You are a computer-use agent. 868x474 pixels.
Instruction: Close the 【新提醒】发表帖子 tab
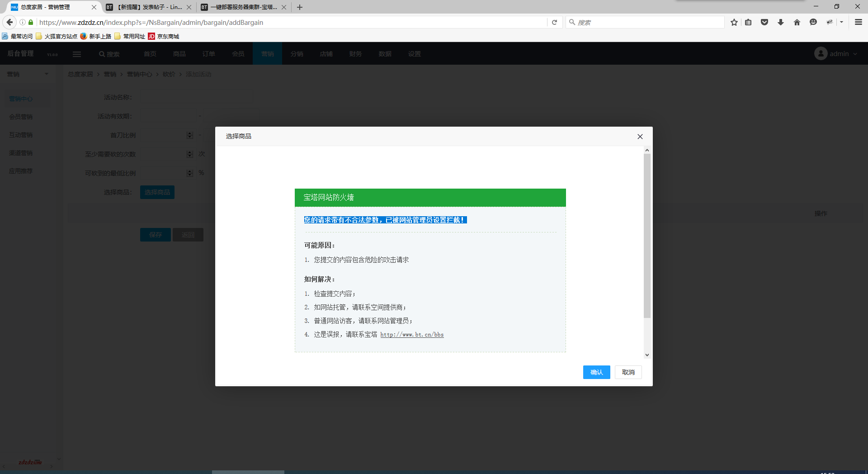click(189, 7)
